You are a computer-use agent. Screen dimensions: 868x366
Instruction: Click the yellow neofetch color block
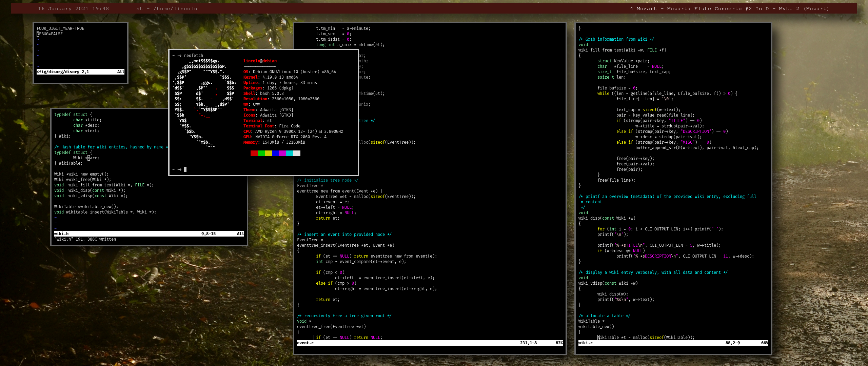(x=268, y=153)
